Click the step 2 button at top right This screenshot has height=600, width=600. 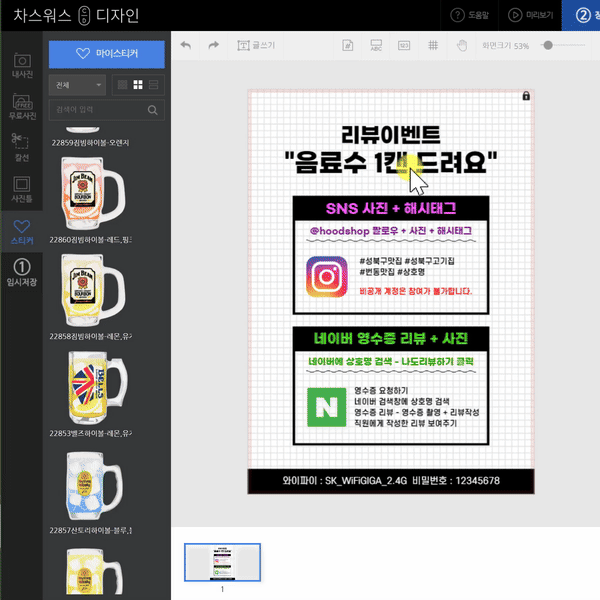[581, 15]
